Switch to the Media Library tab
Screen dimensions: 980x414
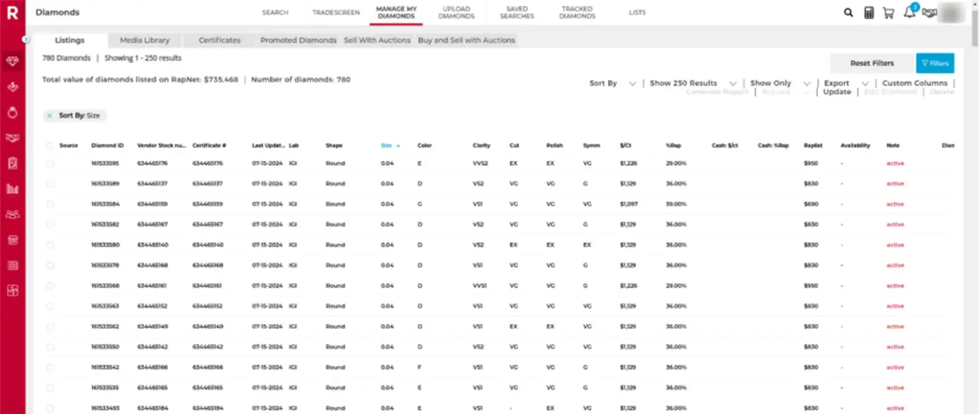point(144,40)
